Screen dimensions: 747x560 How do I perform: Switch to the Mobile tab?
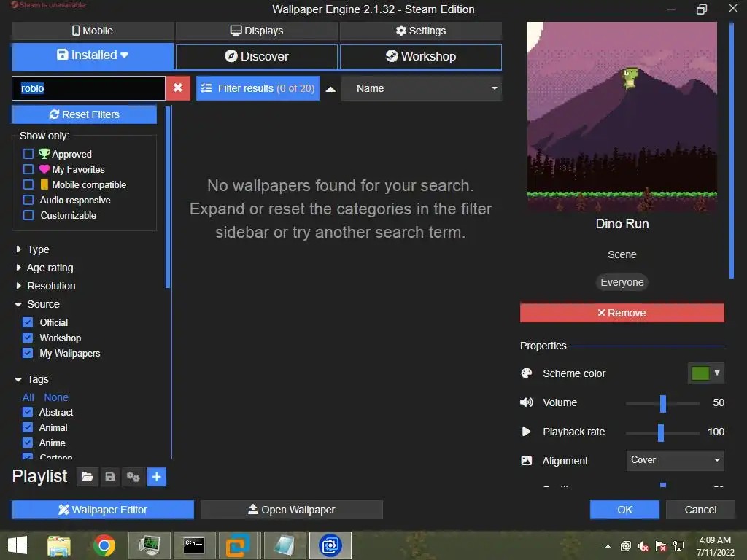(93, 31)
